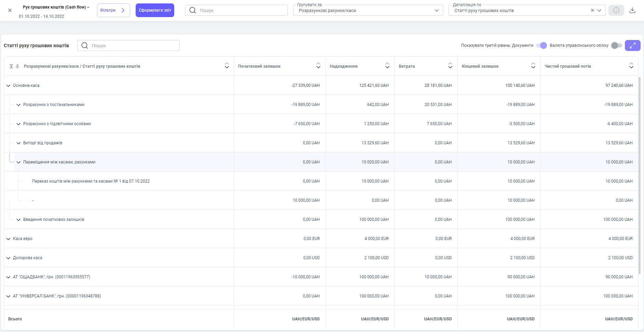Sort by 'Чистий грошовий потік' column

pyautogui.click(x=631, y=66)
